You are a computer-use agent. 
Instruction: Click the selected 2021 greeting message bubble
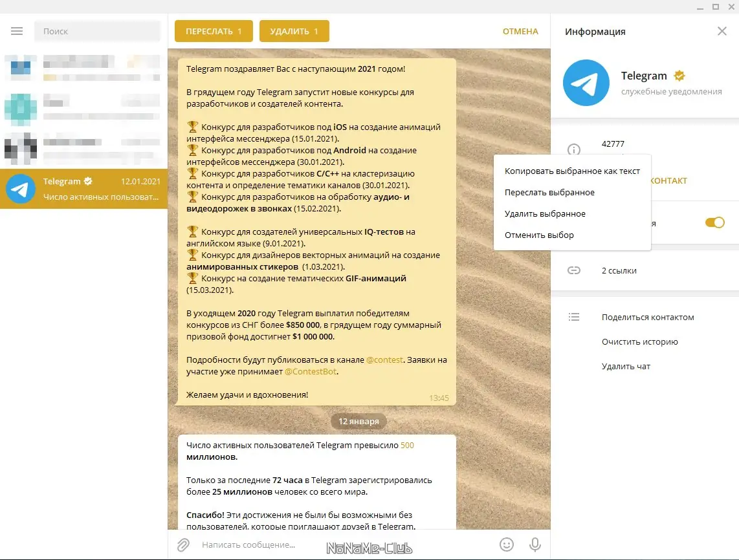click(x=316, y=232)
